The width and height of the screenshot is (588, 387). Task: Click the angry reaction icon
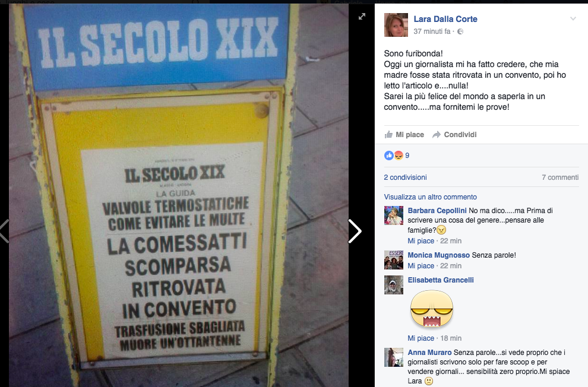click(399, 155)
